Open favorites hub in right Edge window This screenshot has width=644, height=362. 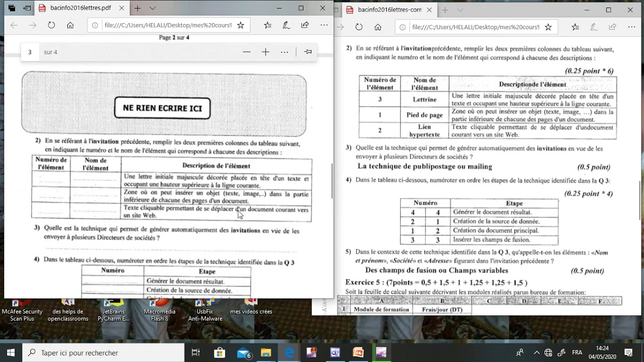(575, 27)
